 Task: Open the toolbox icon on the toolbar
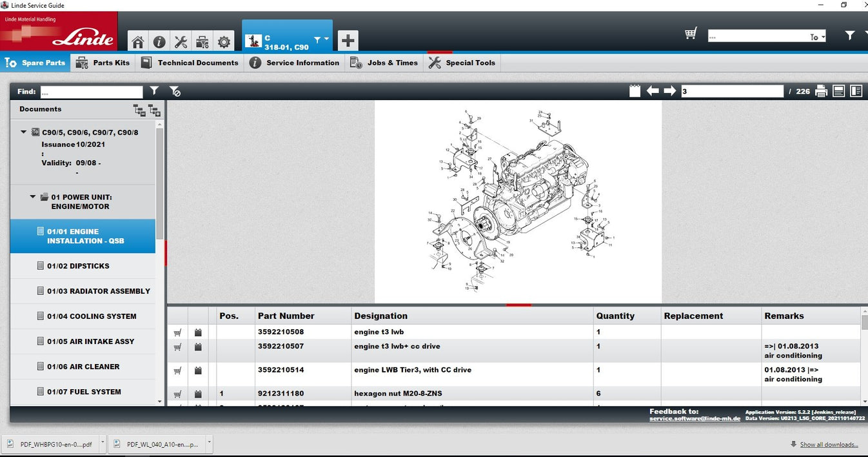click(x=202, y=41)
